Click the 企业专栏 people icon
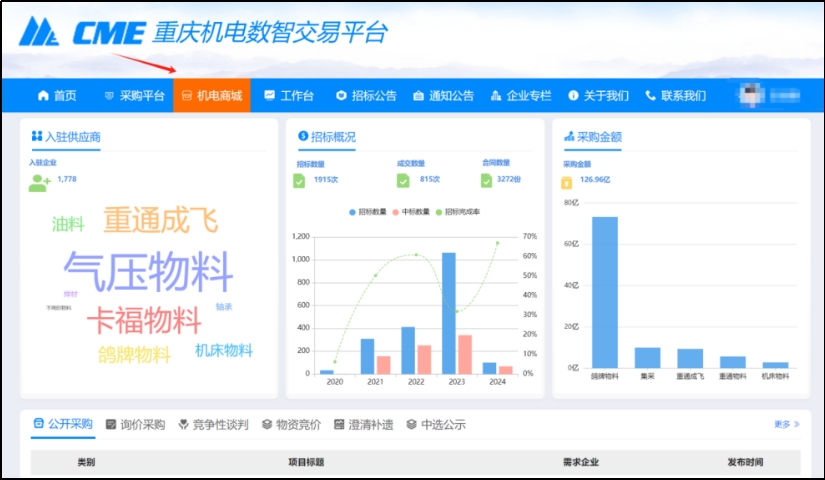The image size is (825, 480). click(496, 96)
